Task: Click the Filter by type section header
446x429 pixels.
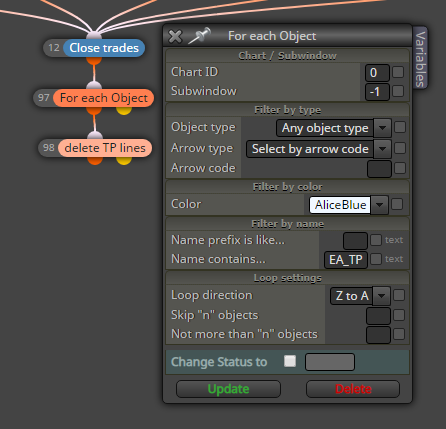Action: pos(287,110)
